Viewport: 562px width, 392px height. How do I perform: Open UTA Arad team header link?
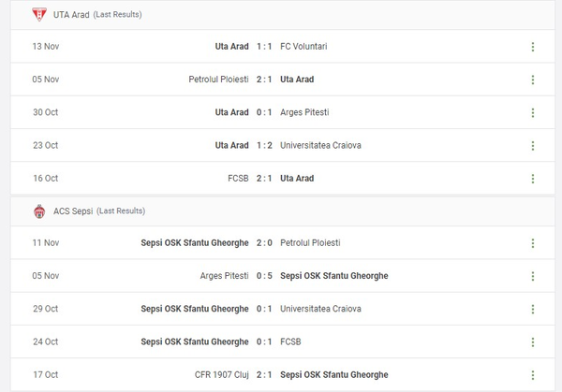(x=72, y=15)
